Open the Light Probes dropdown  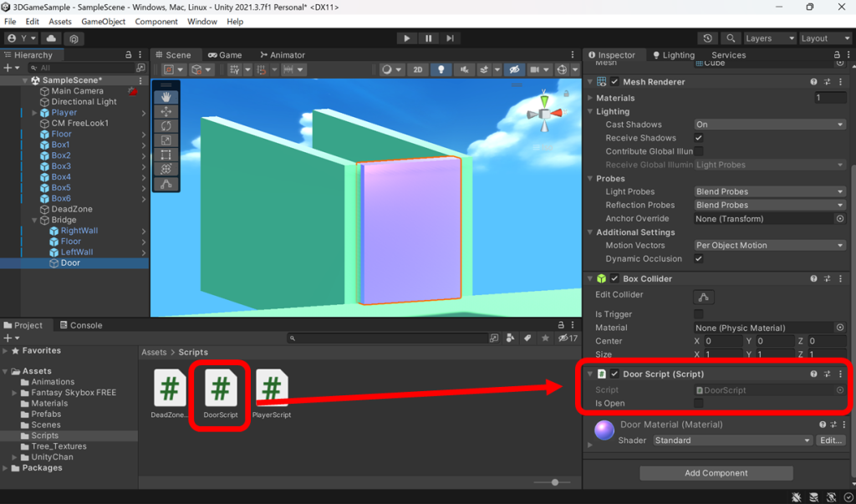point(768,191)
